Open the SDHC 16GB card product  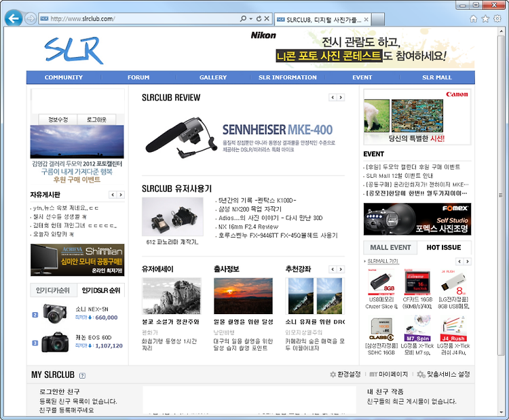pos(381,329)
